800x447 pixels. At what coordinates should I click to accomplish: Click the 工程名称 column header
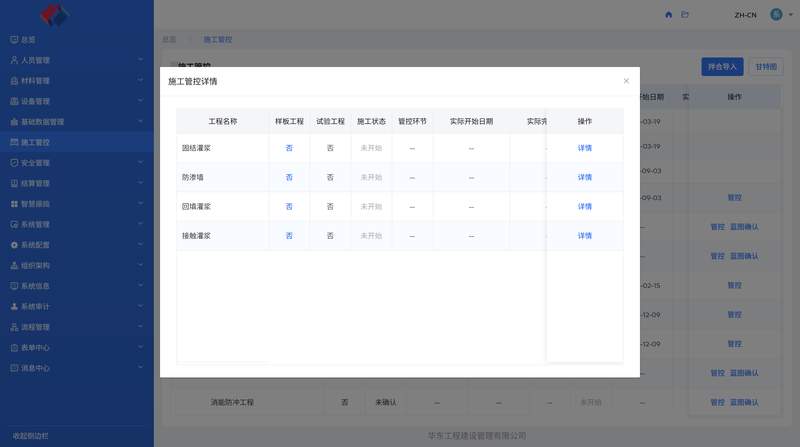click(222, 121)
